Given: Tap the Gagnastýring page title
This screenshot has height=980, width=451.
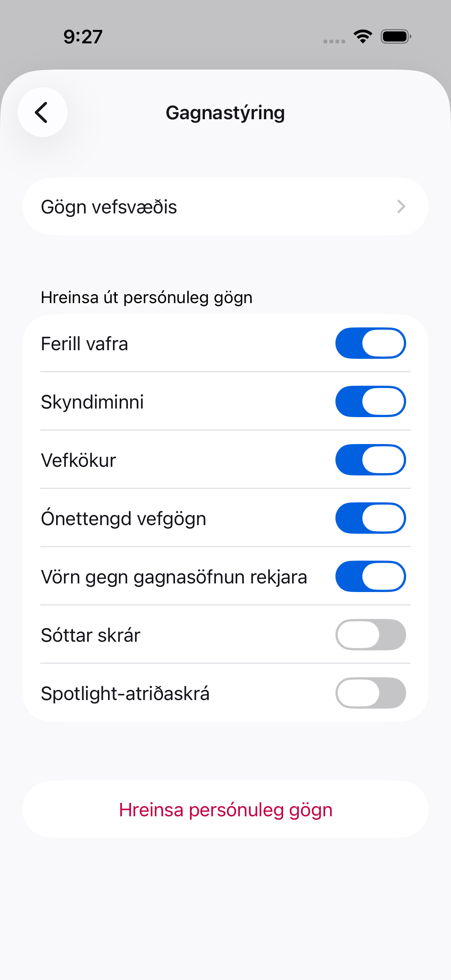Looking at the screenshot, I should click(x=225, y=113).
